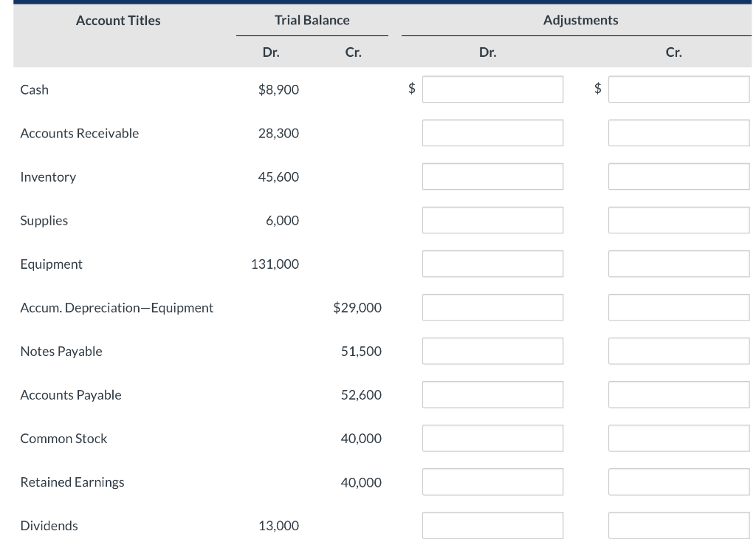Click the Cash adjustments debit input field
This screenshot has height=548, width=756.
point(492,89)
